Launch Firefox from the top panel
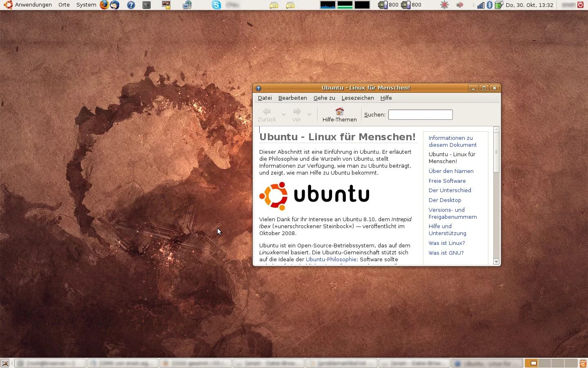This screenshot has width=588, height=368. pos(105,5)
